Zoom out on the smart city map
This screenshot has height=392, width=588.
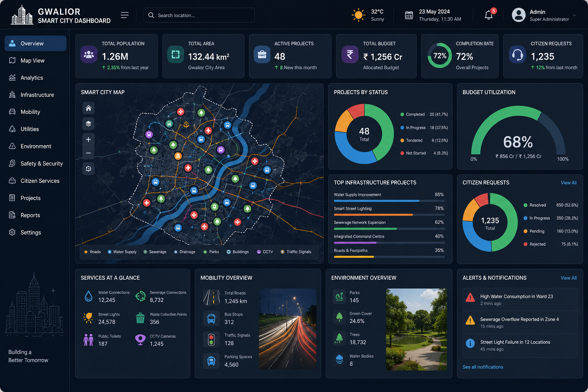tap(88, 153)
